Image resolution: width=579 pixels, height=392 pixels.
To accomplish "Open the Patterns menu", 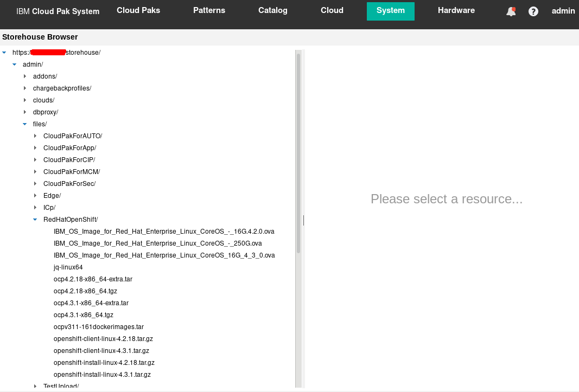I will (209, 10).
